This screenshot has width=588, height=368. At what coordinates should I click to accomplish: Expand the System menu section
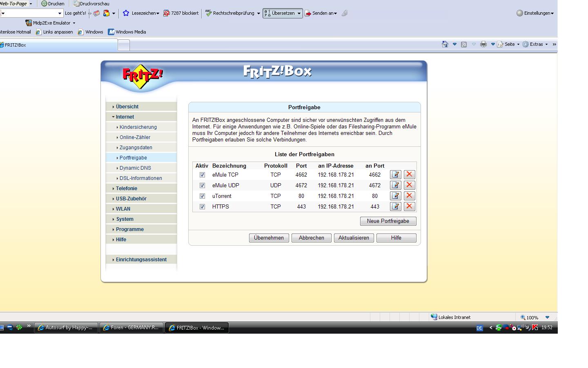(x=141, y=219)
